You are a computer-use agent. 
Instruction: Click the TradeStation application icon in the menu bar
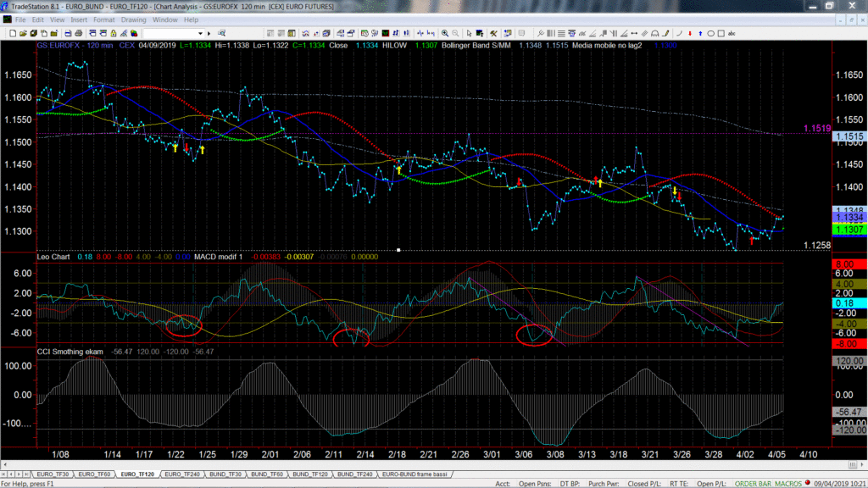pyautogui.click(x=7, y=19)
